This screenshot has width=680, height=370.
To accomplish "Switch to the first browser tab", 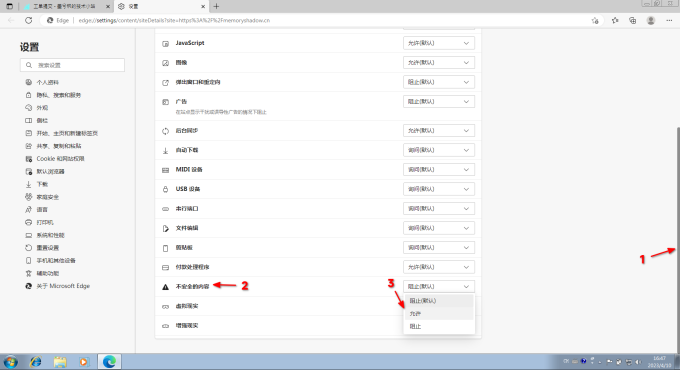I will point(67,7).
